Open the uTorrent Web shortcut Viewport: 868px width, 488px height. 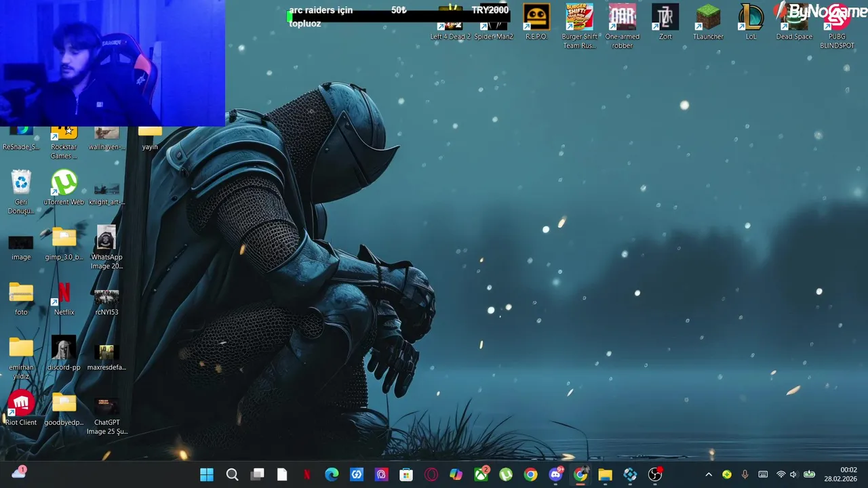64,188
